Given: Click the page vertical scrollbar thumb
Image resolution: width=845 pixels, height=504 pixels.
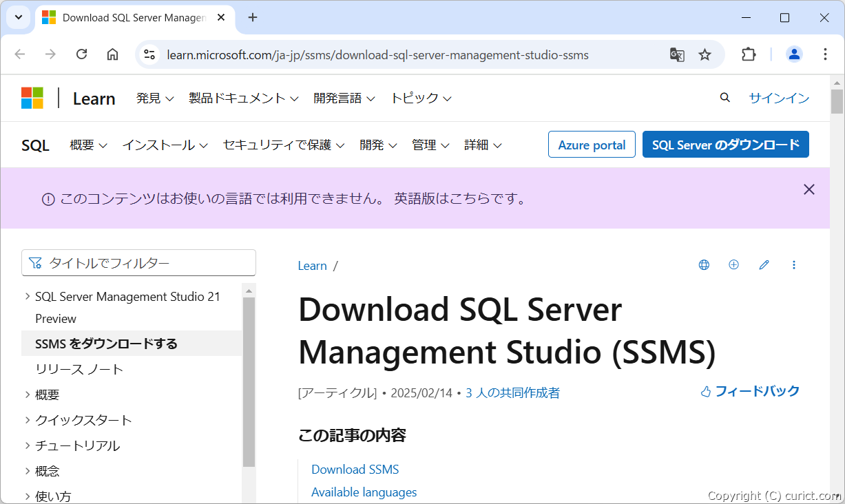Looking at the screenshot, I should (x=837, y=101).
